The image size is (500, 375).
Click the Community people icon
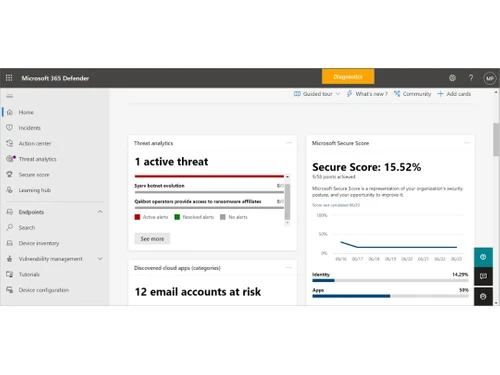(397, 94)
